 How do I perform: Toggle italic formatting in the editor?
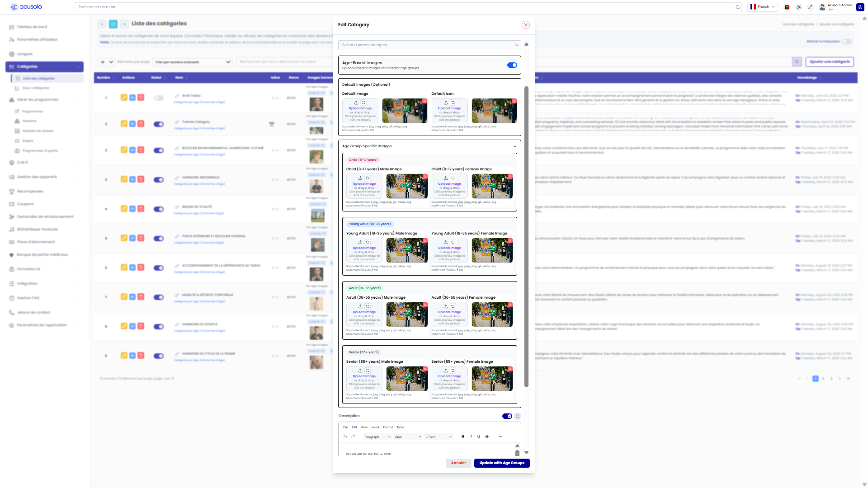[471, 436]
